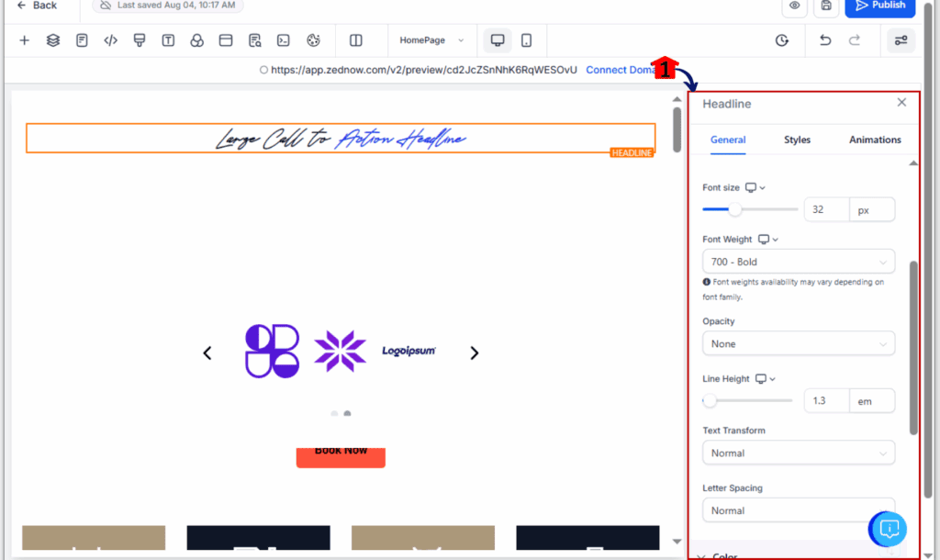This screenshot has width=940, height=560.
Task: Close the Headline panel
Action: (901, 103)
